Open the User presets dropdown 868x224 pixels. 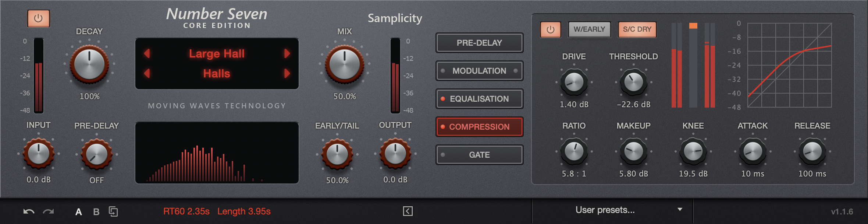[x=612, y=210]
